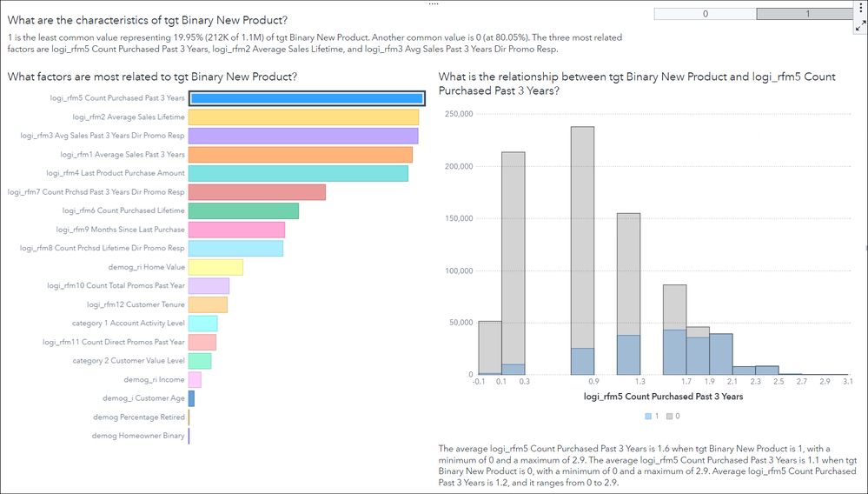Open the three-dot options menu
Image resolution: width=868 pixels, height=494 pixels.
[x=858, y=7]
